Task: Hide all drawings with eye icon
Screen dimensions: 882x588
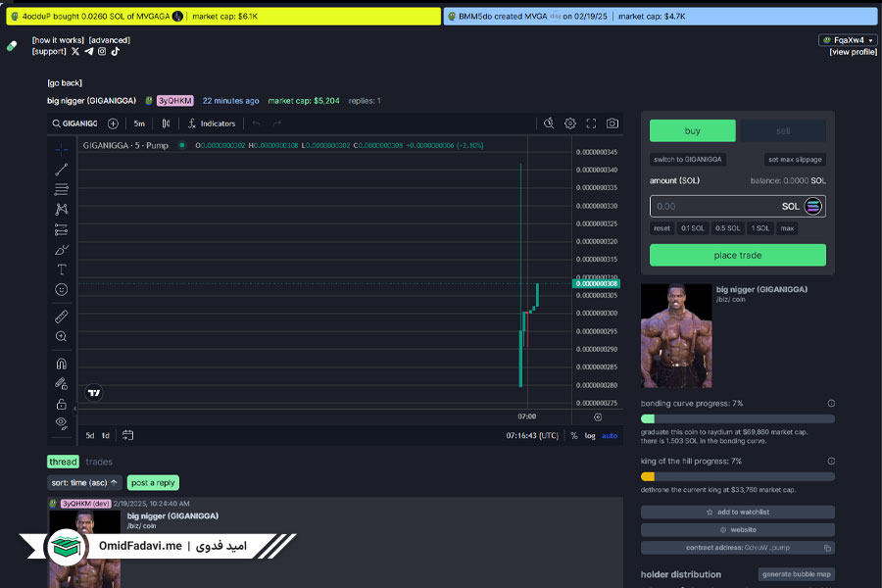Action: (62, 423)
